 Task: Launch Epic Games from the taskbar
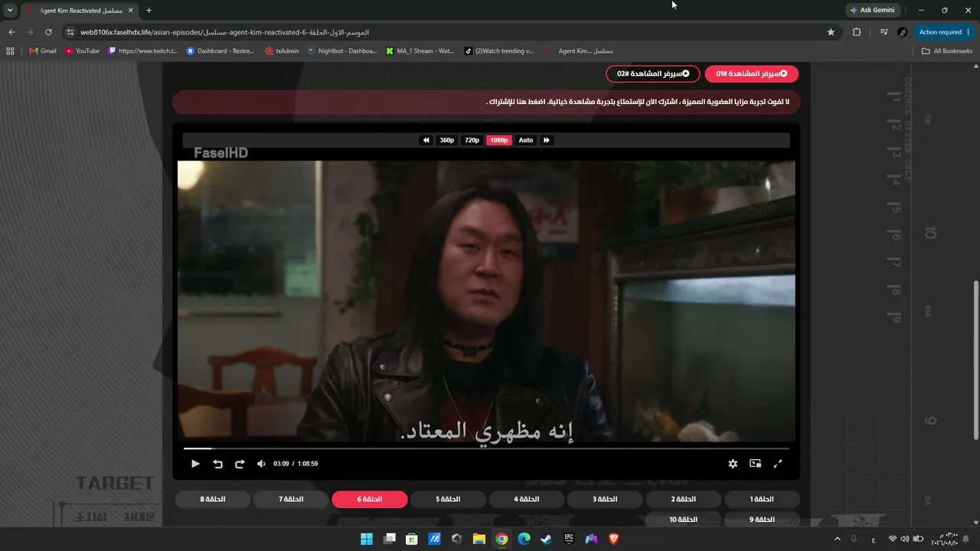569,539
